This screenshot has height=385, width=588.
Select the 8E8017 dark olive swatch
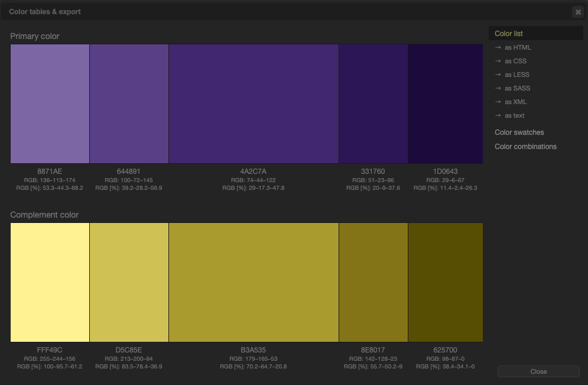pyautogui.click(x=373, y=282)
